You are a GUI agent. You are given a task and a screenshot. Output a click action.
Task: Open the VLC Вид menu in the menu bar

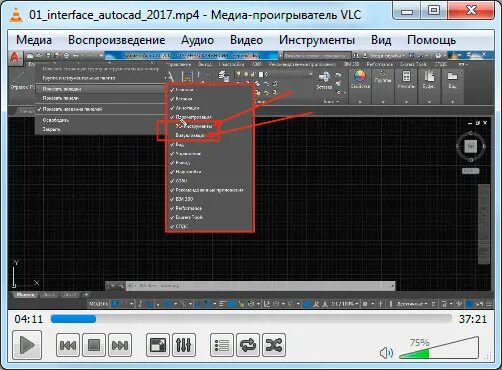381,40
